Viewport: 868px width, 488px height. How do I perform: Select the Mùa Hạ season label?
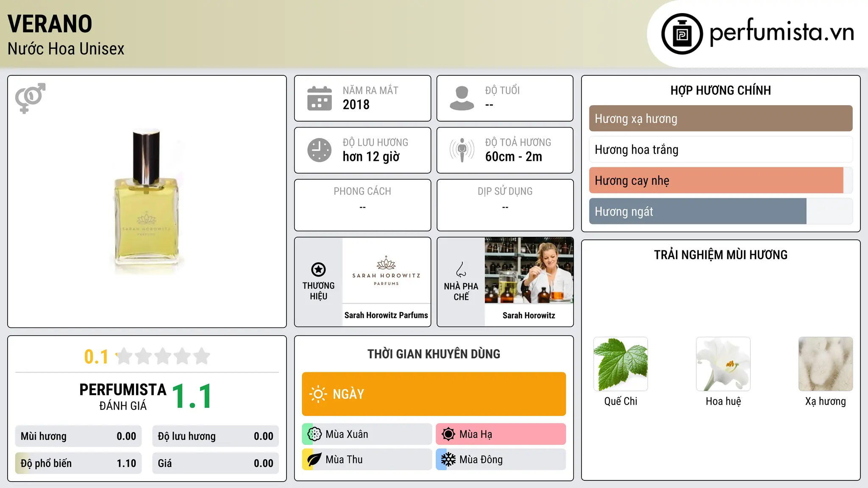476,434
